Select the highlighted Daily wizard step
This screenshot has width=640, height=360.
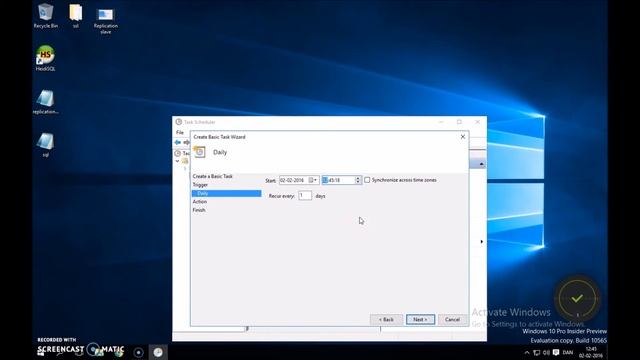(227, 193)
